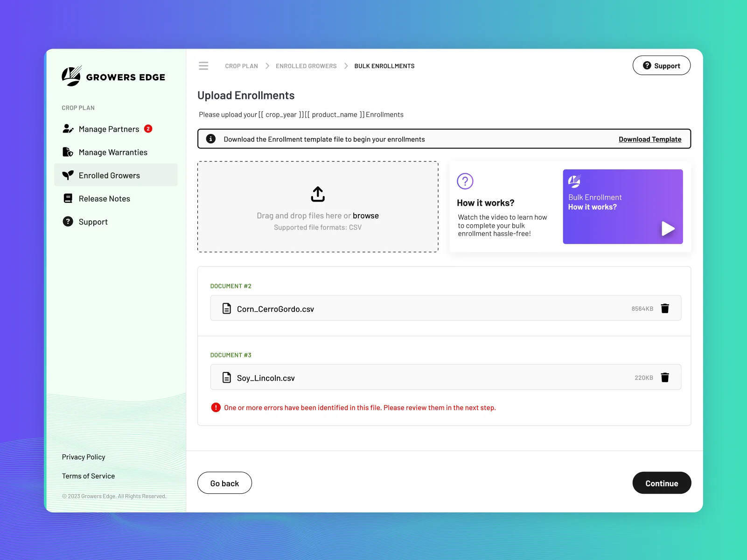Open Manage Warranties page
The height and width of the screenshot is (560, 747).
(113, 153)
